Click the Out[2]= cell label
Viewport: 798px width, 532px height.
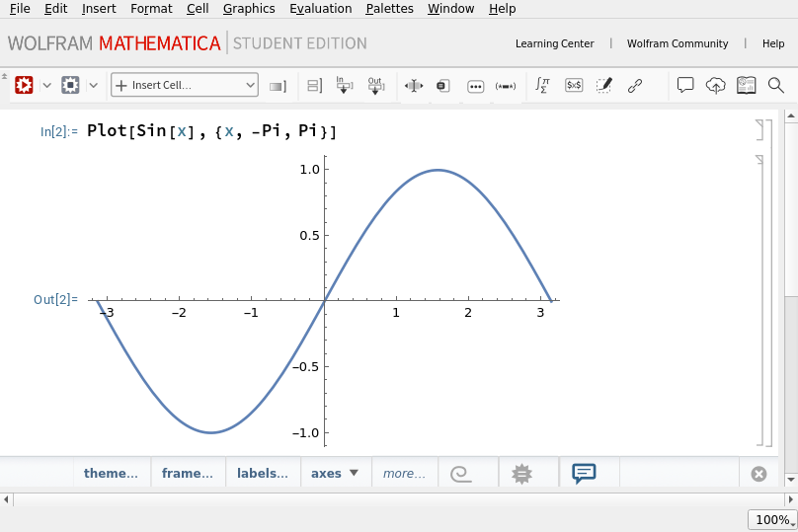click(x=55, y=300)
